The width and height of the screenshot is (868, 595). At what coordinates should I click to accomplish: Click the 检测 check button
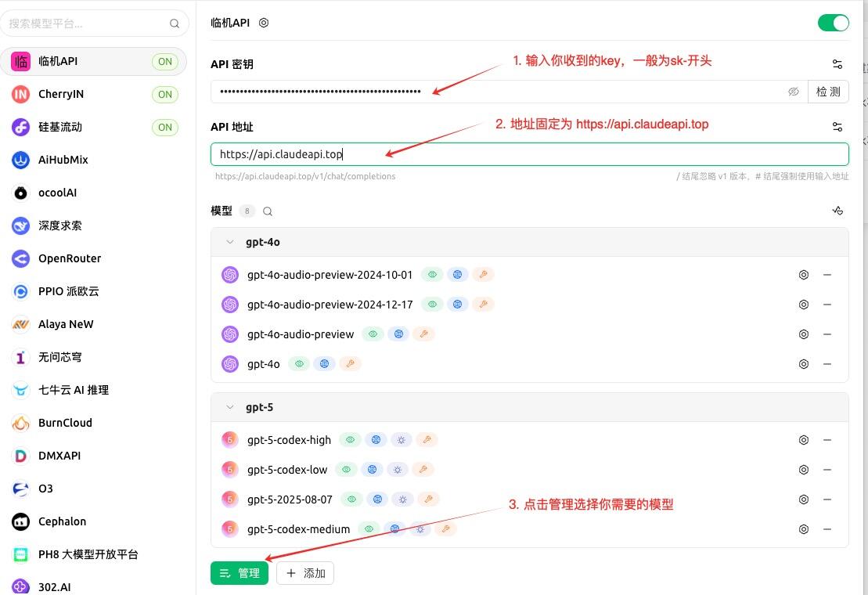(828, 92)
